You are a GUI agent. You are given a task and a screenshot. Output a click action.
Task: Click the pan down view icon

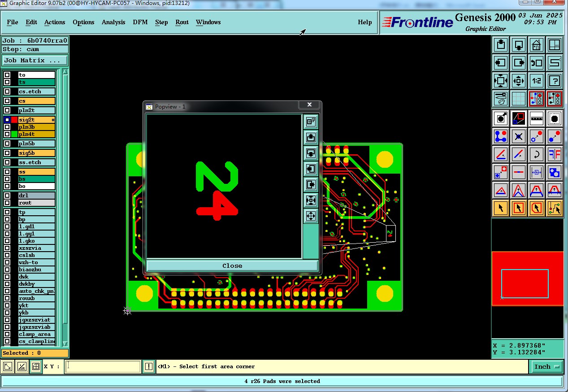[x=519, y=45]
